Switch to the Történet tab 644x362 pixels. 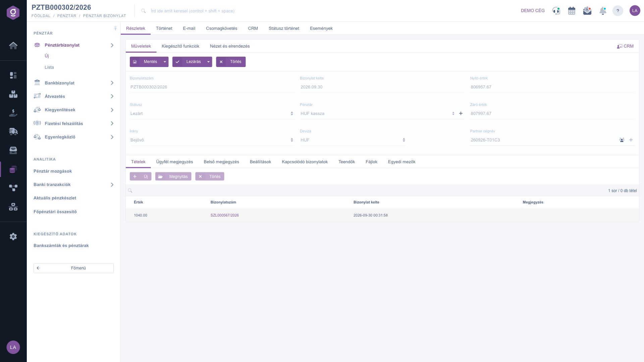(x=164, y=28)
